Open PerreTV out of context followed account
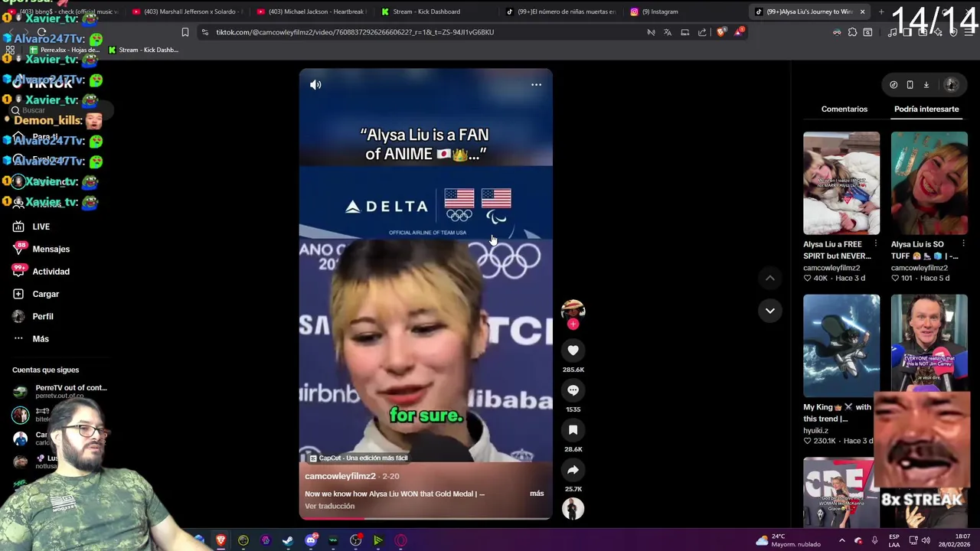The width and height of the screenshot is (980, 551). [x=61, y=391]
